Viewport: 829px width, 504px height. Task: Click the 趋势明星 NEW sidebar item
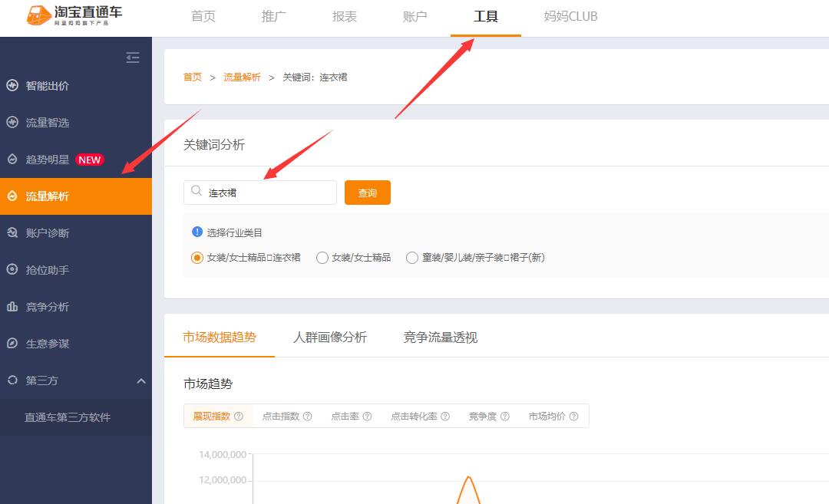point(54,160)
